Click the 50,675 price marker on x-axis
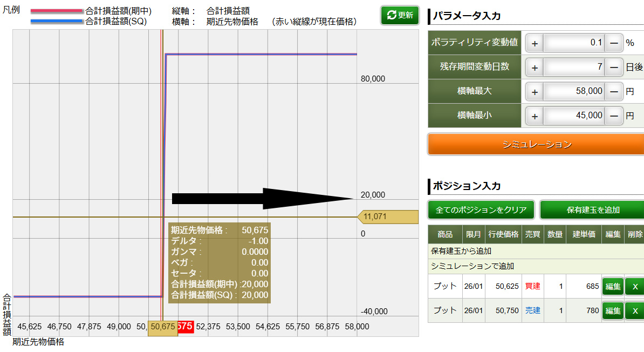The width and height of the screenshot is (644, 352). pyautogui.click(x=162, y=327)
